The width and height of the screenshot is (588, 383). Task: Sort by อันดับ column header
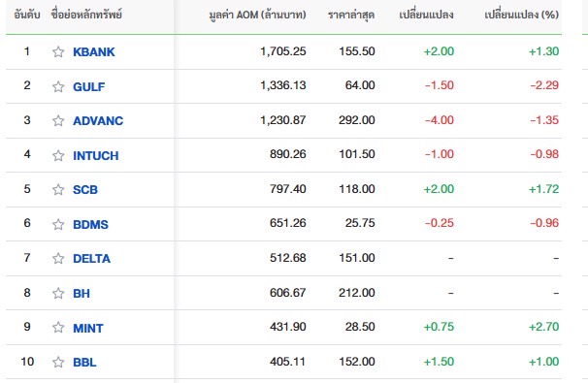coord(27,15)
